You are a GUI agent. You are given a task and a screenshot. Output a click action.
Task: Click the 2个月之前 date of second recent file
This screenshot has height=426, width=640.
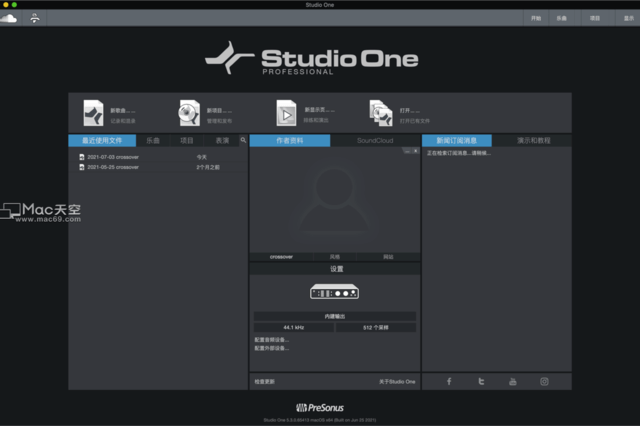tap(208, 167)
